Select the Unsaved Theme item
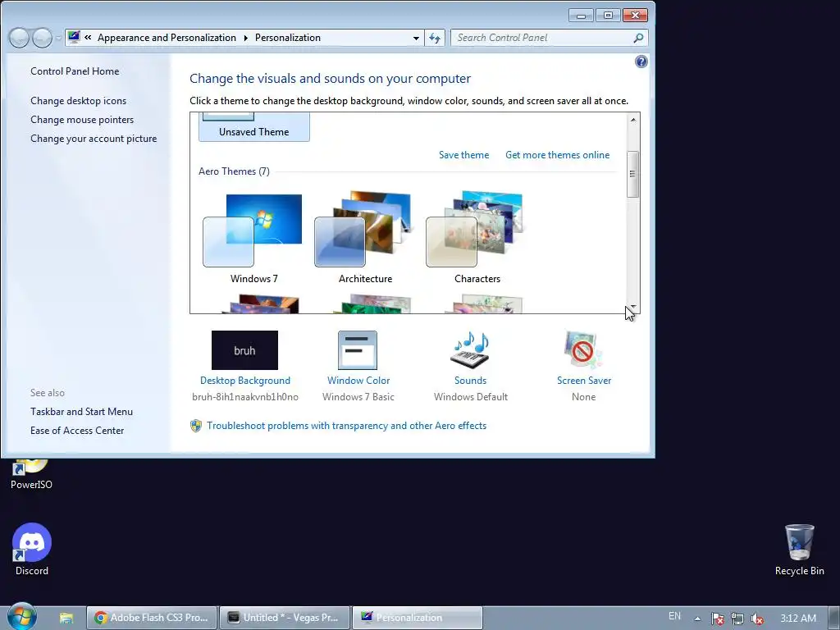840x630 pixels. pos(254,127)
